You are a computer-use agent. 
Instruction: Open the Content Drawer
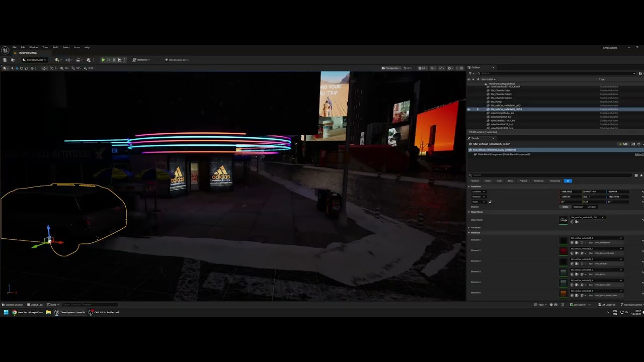[13, 305]
